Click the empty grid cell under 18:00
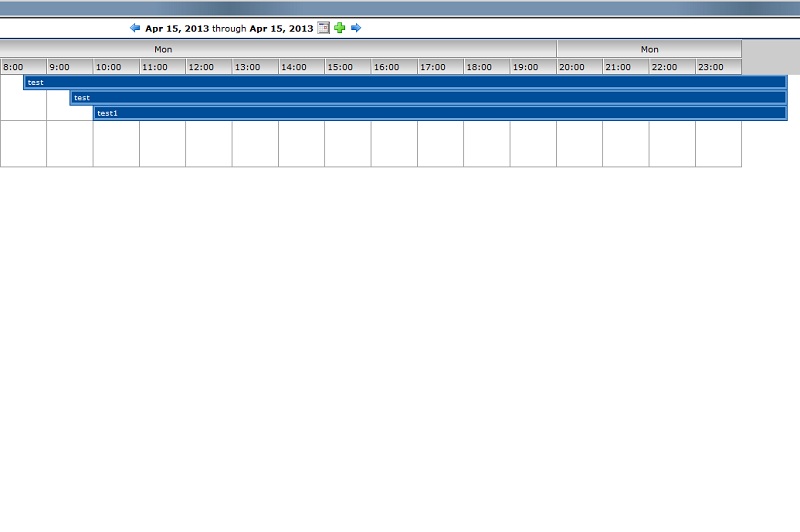The width and height of the screenshot is (800, 532). (486, 144)
